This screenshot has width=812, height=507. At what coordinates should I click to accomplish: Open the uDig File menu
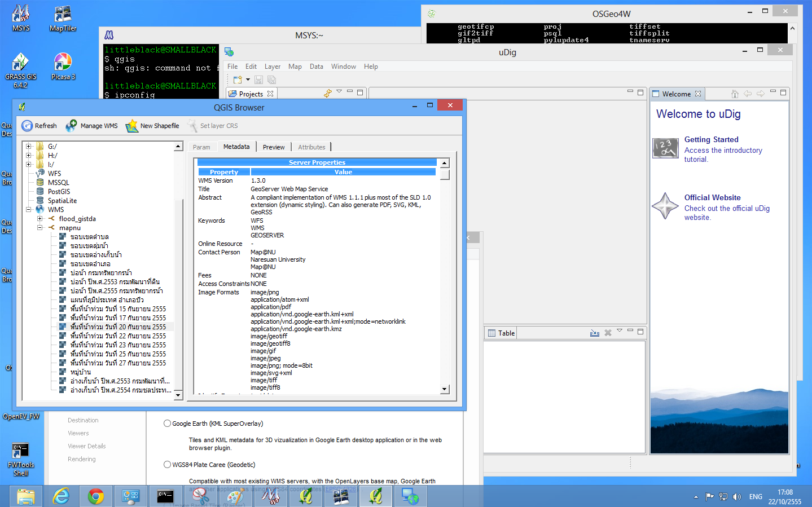coord(232,67)
